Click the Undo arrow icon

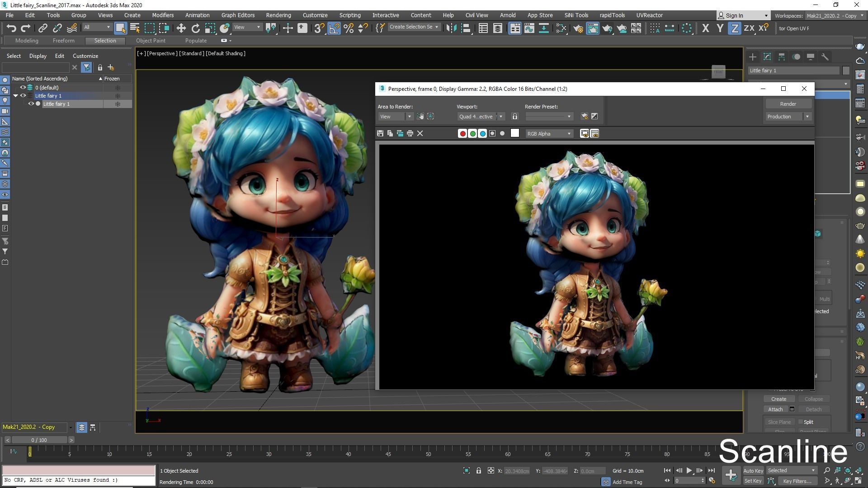point(11,28)
